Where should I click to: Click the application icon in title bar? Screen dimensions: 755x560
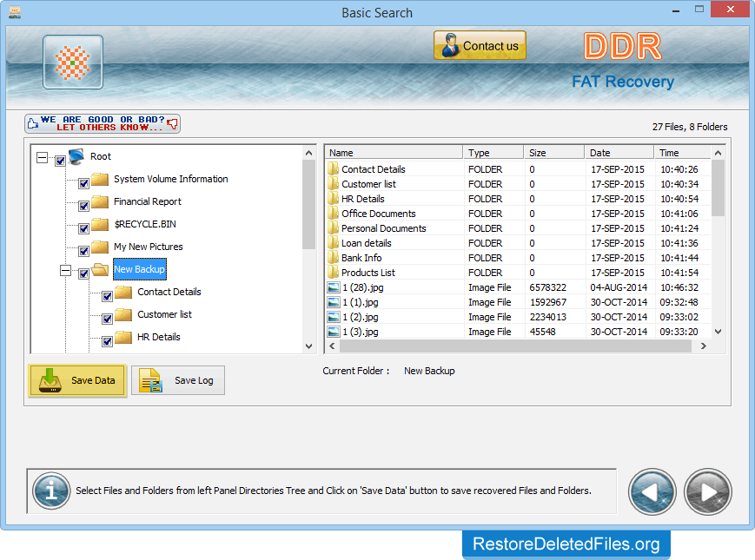[15, 12]
